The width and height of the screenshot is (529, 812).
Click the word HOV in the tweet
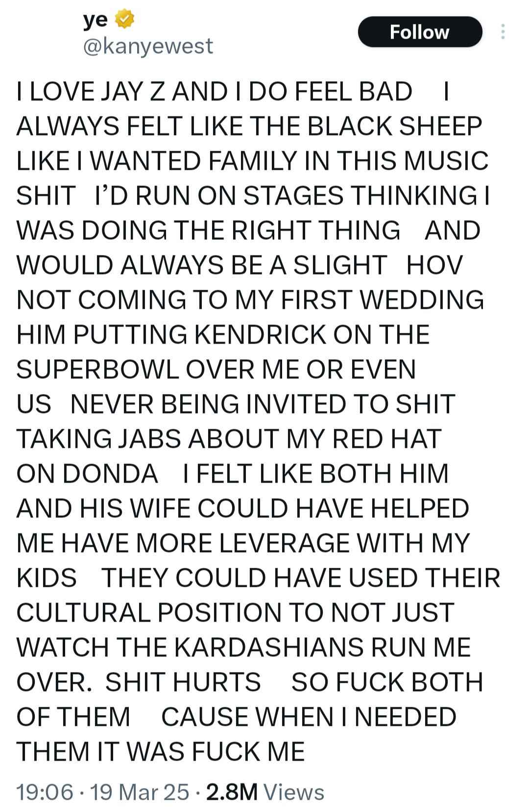(434, 265)
